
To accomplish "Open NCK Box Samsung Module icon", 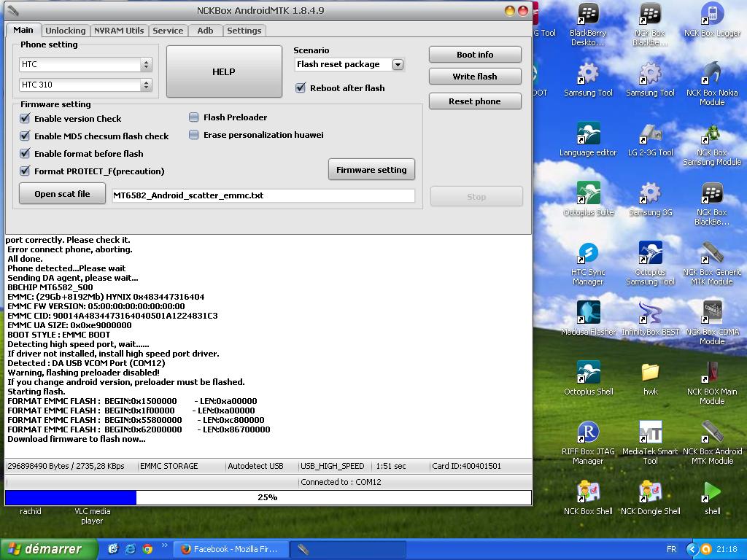I will click(x=712, y=144).
